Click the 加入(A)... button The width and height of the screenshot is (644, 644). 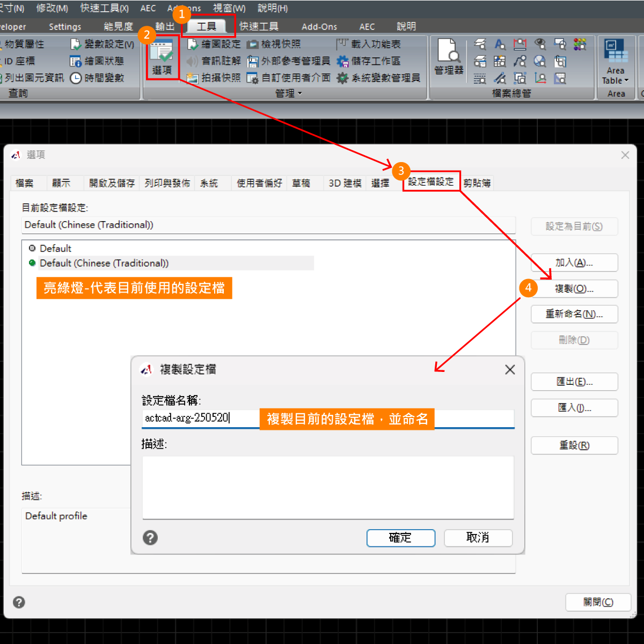[574, 262]
